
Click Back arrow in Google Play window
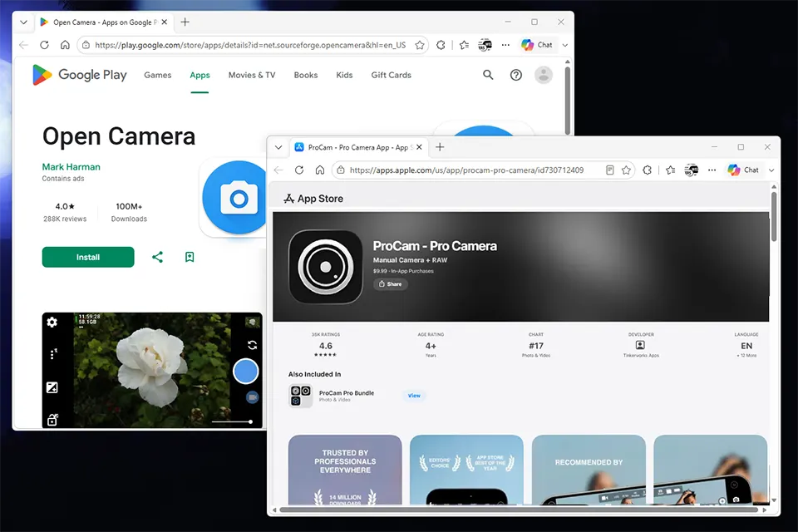pyautogui.click(x=23, y=45)
